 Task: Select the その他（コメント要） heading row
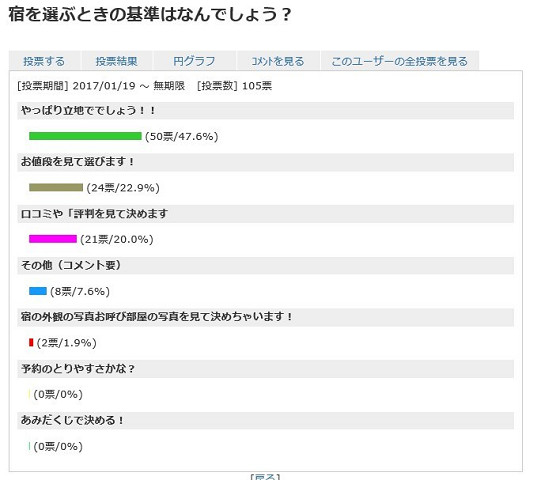265,265
